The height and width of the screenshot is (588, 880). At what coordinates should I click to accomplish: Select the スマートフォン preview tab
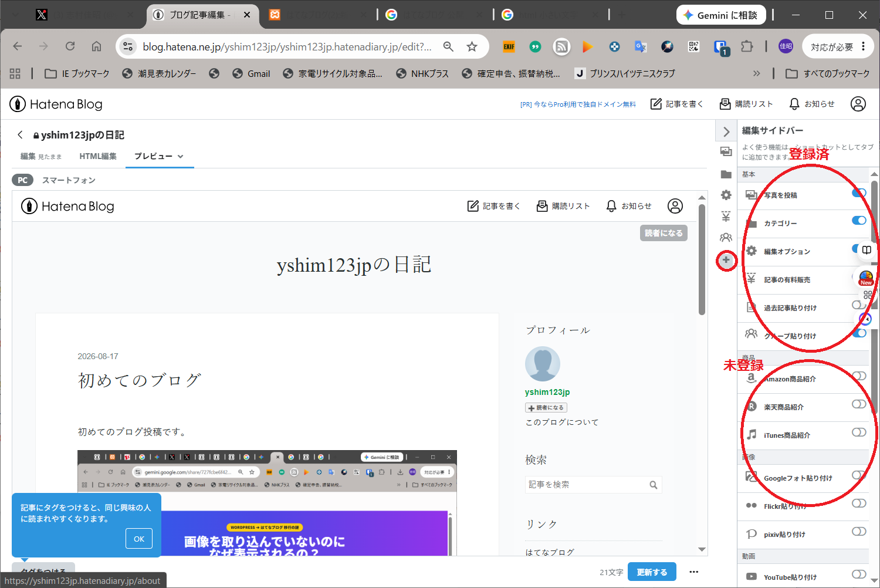click(x=69, y=180)
